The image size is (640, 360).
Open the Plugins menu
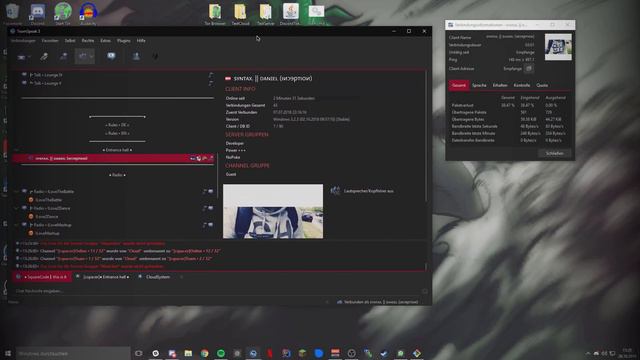click(x=123, y=41)
